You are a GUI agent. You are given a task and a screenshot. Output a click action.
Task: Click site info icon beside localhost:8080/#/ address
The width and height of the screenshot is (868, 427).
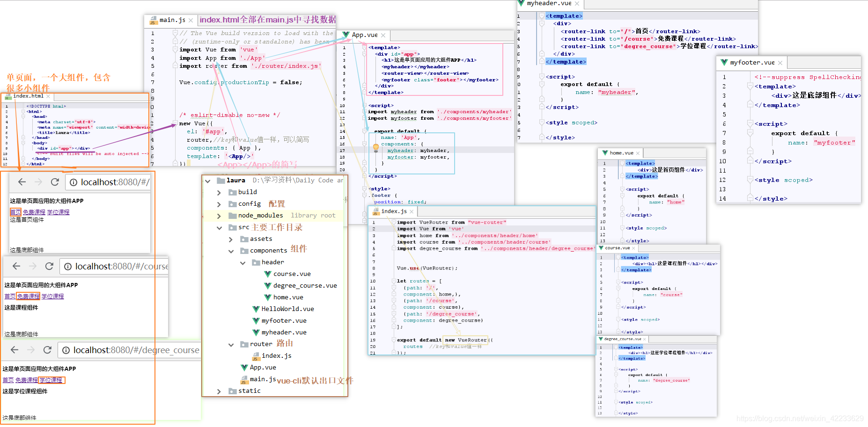74,182
